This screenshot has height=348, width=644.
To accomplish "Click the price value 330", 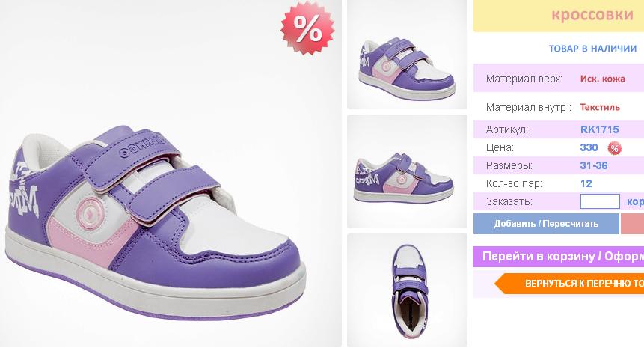I will tap(589, 147).
